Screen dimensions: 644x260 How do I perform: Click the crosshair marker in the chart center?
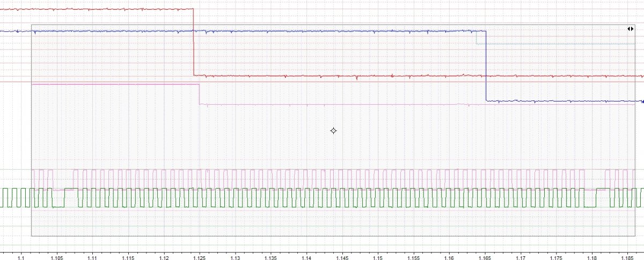point(333,131)
